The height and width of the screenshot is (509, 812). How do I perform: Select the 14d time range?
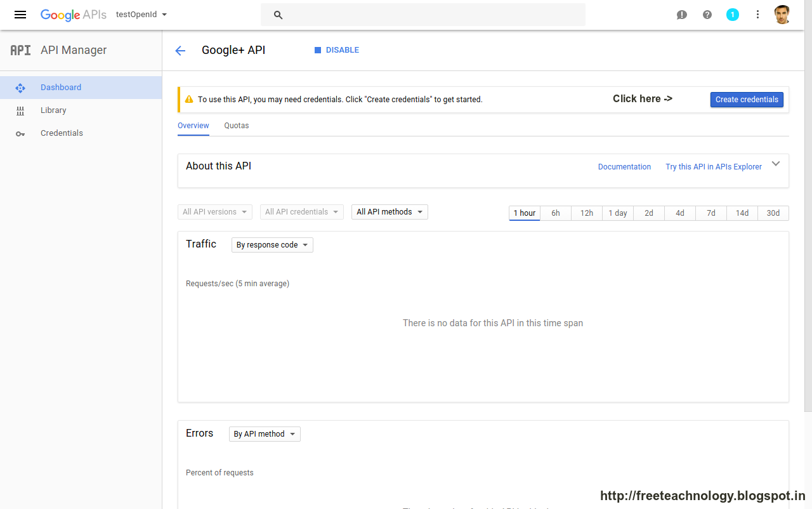pos(742,213)
